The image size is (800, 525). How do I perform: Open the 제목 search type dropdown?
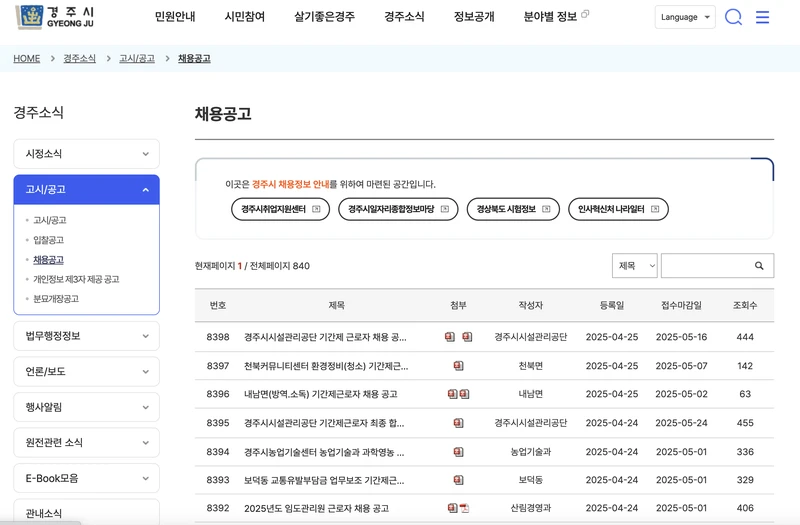635,266
